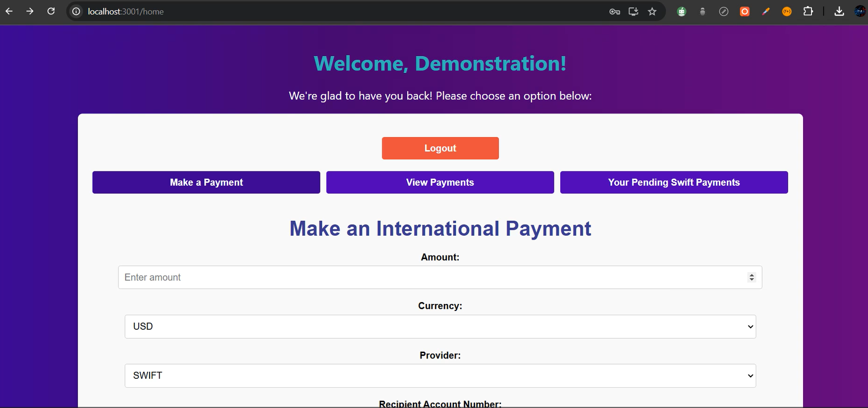Open the browser profile avatar
The width and height of the screenshot is (868, 408).
tap(860, 11)
